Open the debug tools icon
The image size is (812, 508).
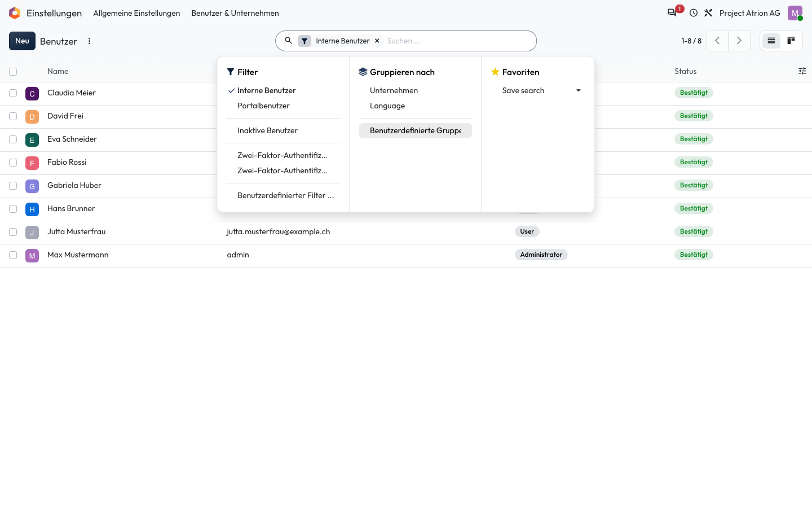click(x=708, y=13)
